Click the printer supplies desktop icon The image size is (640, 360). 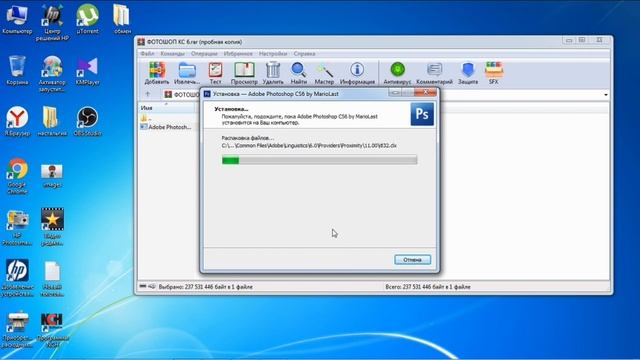tap(17, 330)
